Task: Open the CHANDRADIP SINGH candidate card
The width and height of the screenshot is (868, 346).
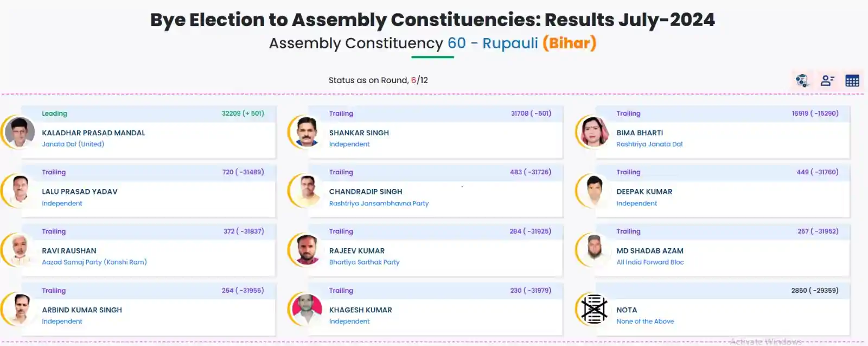Action: tap(435, 191)
